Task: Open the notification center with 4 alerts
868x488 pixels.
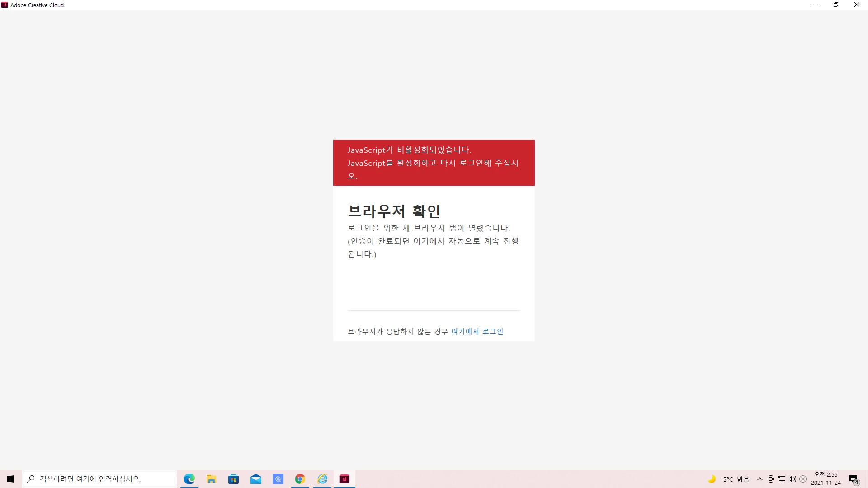Action: point(854,479)
